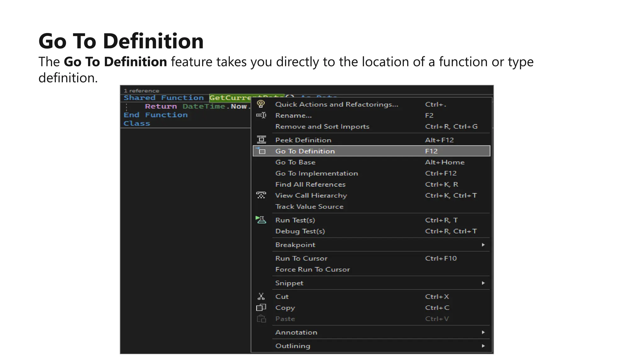Expand the Snippet submenu arrow

[x=483, y=283]
